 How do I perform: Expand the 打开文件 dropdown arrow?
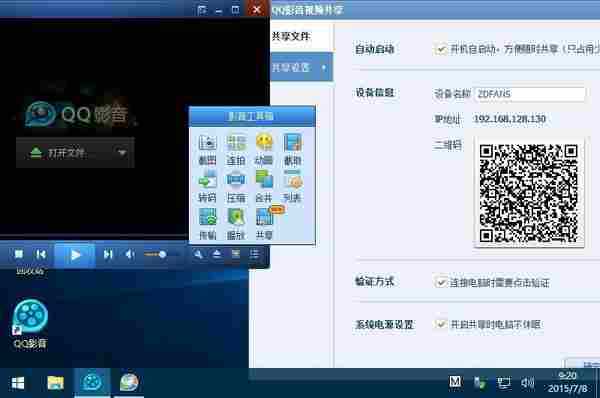pyautogui.click(x=122, y=153)
